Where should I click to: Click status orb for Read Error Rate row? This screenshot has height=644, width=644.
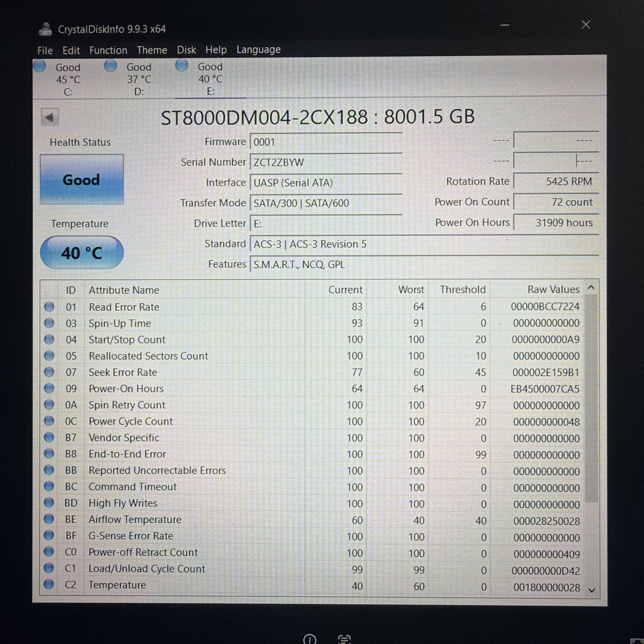point(49,307)
